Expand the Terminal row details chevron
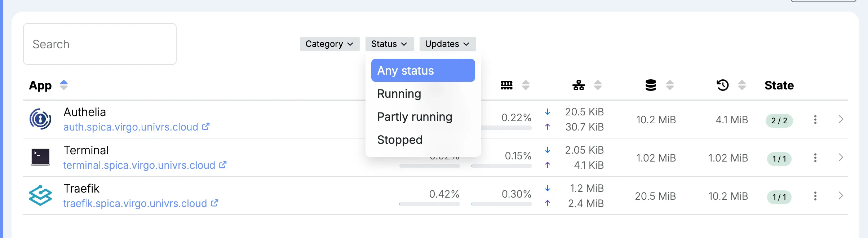 (x=841, y=158)
